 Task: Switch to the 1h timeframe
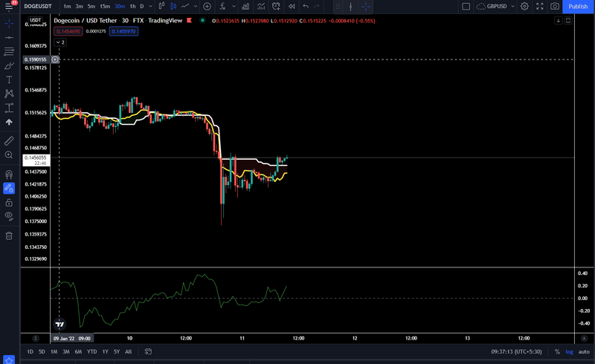coord(132,6)
